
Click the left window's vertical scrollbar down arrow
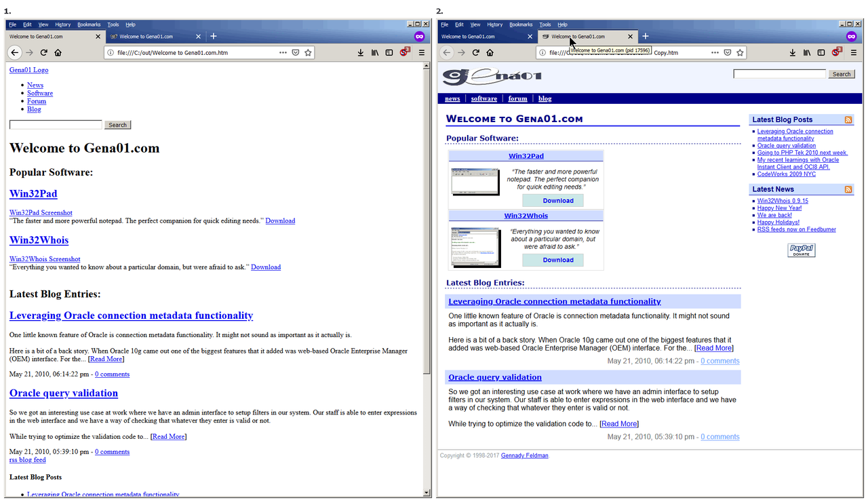[427, 493]
